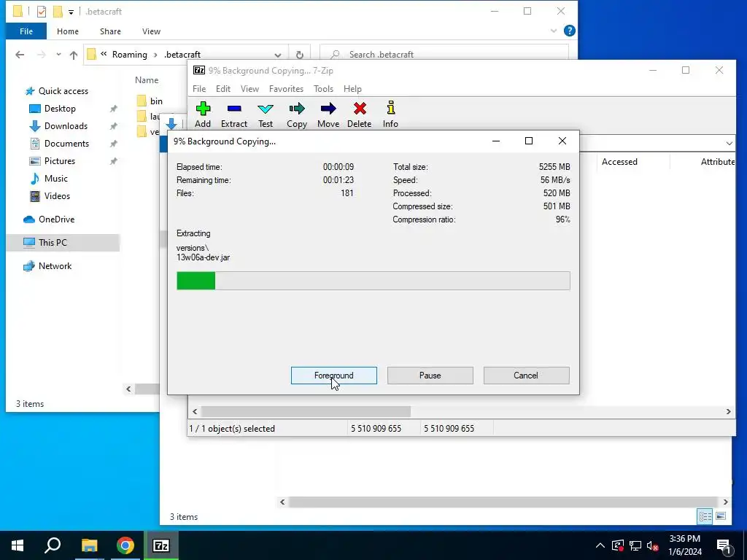Viewport: 747px width, 560px height.
Task: Click the extraction progress bar
Action: point(373,281)
